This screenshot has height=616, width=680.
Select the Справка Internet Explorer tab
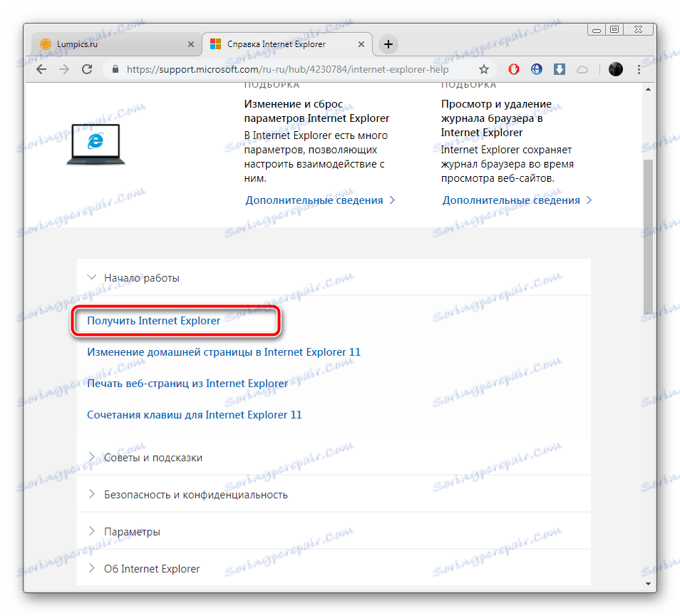(287, 44)
